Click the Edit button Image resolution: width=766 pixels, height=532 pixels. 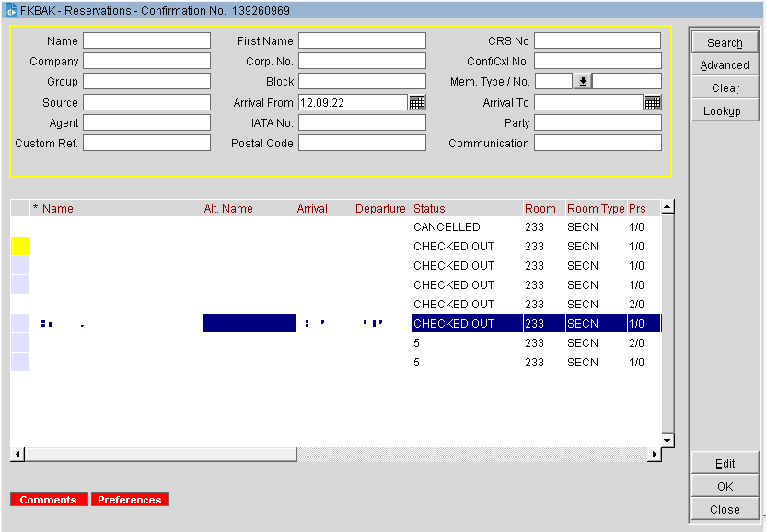pyautogui.click(x=725, y=464)
